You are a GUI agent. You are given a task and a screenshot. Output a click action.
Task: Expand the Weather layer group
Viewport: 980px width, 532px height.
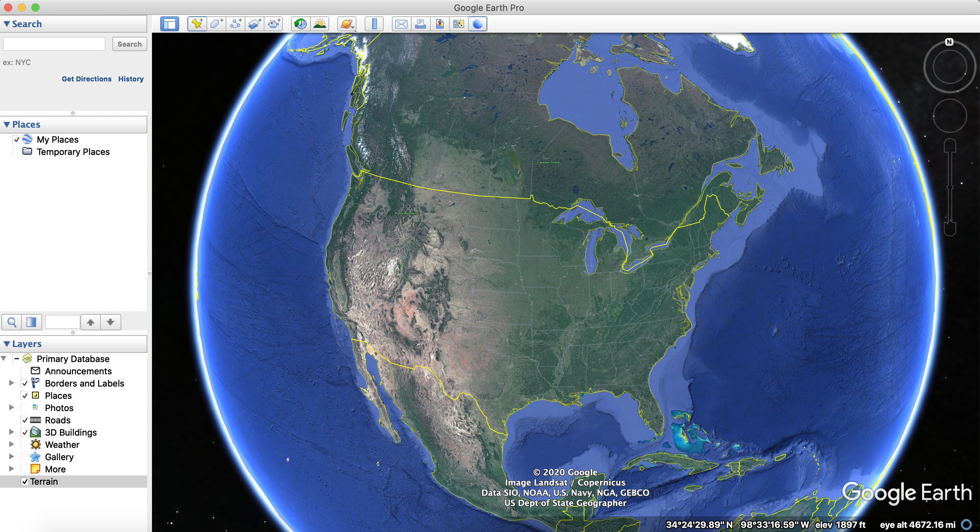click(11, 444)
